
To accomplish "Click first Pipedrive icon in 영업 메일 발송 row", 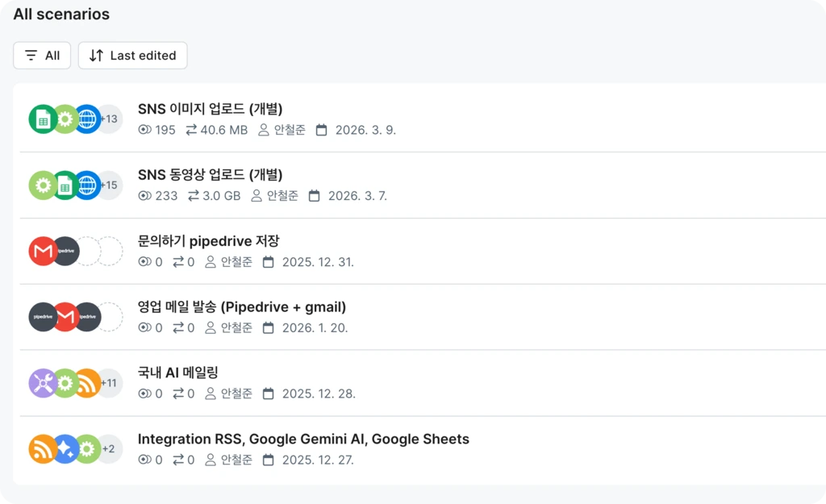I will (42, 318).
